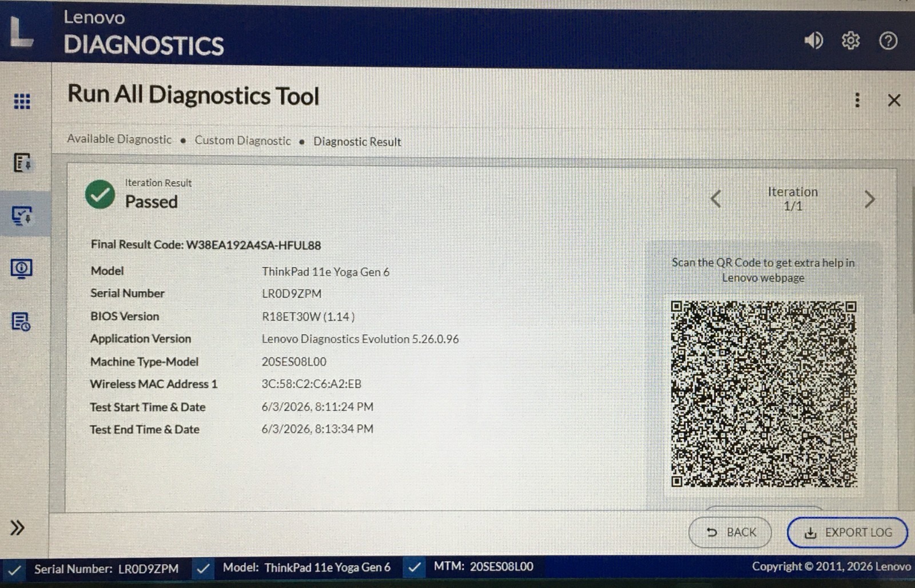Click the Serial Number checkmark in status bar
This screenshot has width=915, height=588.
[x=15, y=569]
